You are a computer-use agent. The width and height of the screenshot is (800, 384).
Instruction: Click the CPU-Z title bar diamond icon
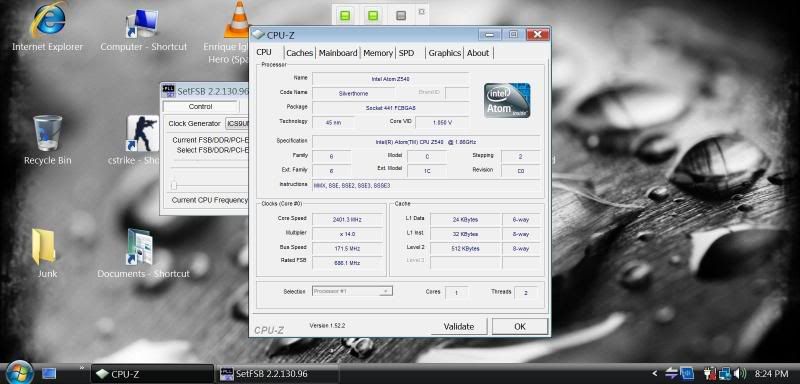click(x=258, y=35)
